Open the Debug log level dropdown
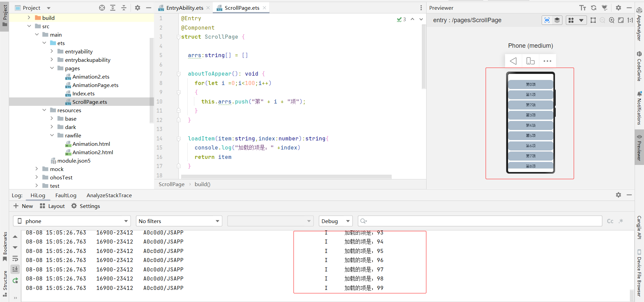This screenshot has width=644, height=302. [x=336, y=221]
